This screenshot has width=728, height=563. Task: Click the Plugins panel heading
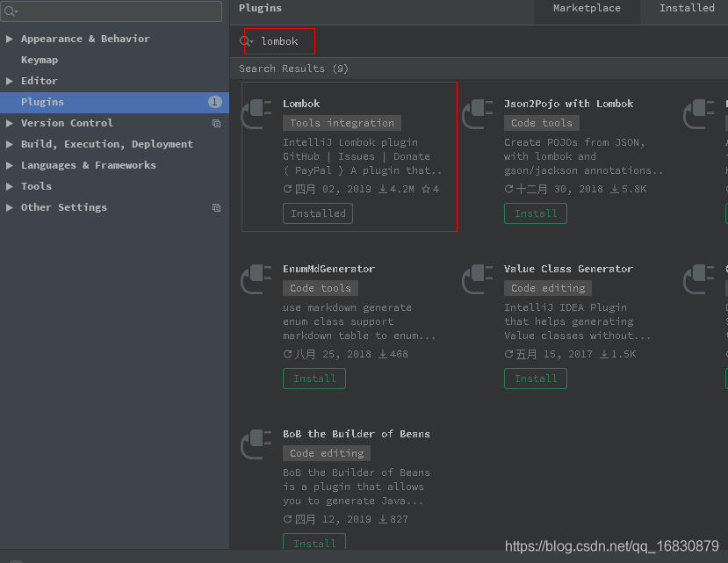260,9
